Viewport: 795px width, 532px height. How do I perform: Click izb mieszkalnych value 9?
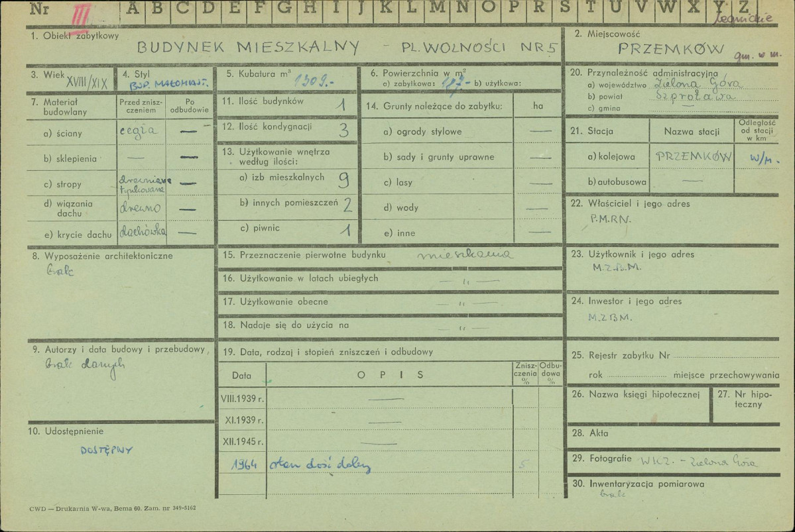tap(343, 180)
